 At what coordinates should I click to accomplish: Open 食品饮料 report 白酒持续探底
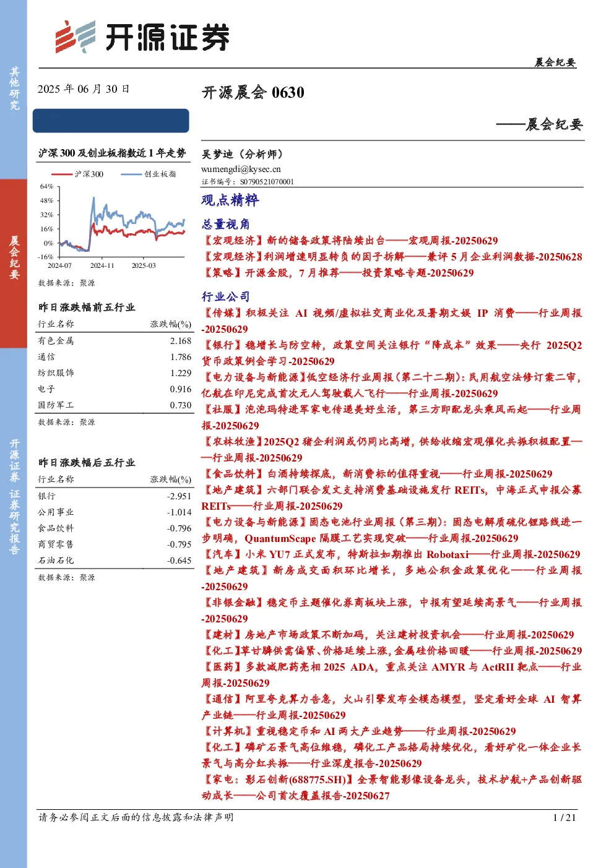377,474
